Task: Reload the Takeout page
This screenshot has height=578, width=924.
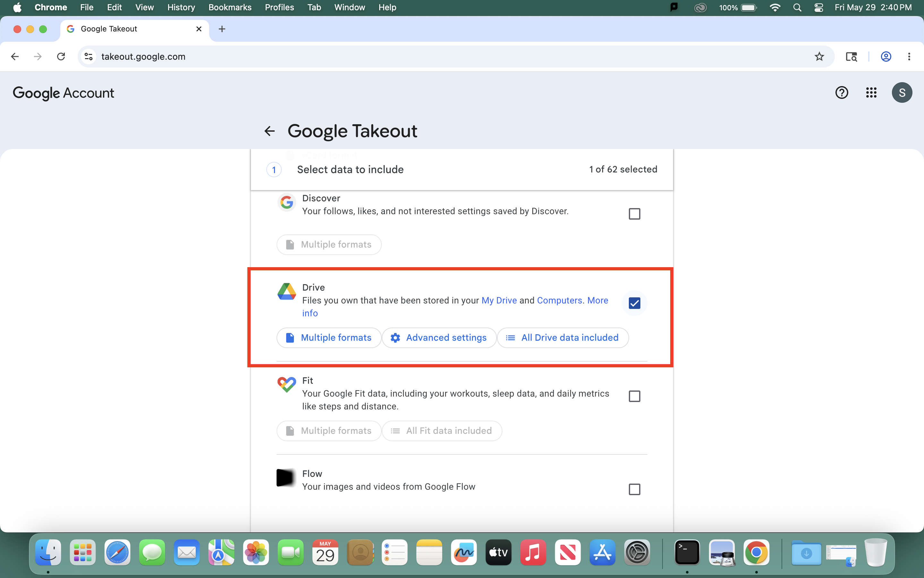Action: pos(61,57)
